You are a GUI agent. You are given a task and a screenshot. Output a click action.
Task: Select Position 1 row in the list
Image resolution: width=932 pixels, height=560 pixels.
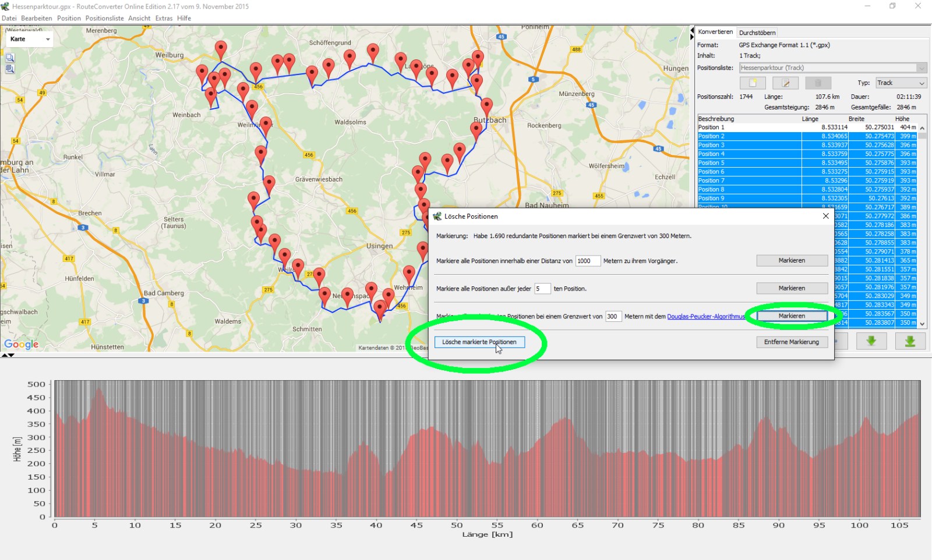point(807,127)
